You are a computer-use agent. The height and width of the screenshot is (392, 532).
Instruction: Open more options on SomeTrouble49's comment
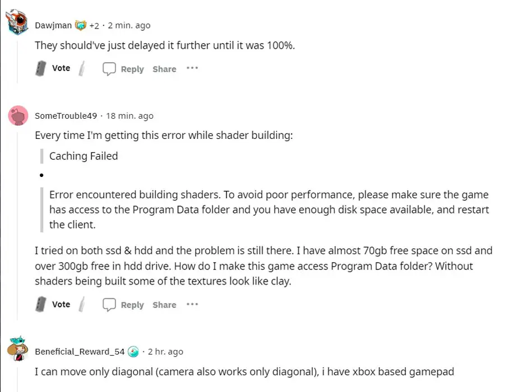point(192,304)
